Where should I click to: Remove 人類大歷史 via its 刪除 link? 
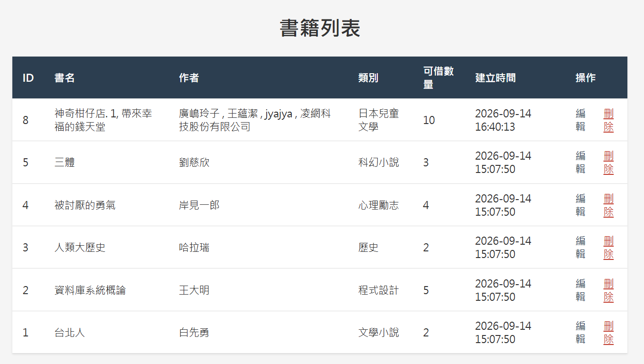(x=608, y=247)
